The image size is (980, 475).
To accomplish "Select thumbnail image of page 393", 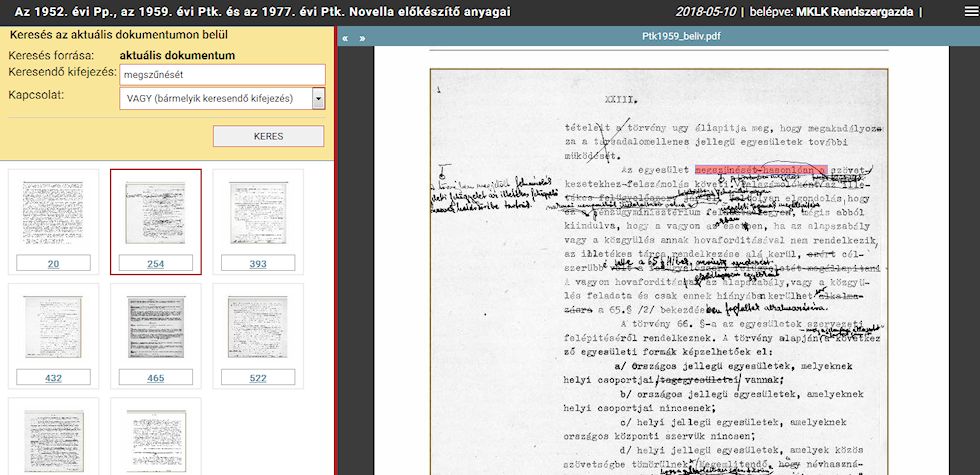I will [258, 212].
